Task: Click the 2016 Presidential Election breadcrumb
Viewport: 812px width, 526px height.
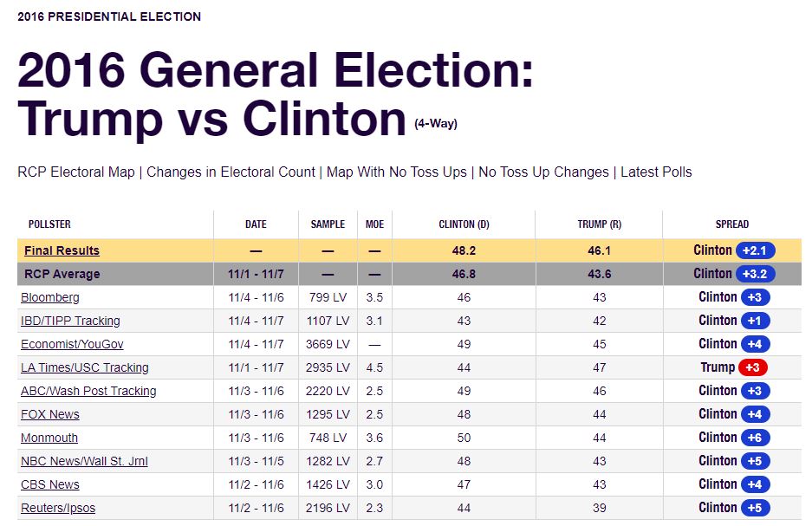Action: [x=109, y=16]
